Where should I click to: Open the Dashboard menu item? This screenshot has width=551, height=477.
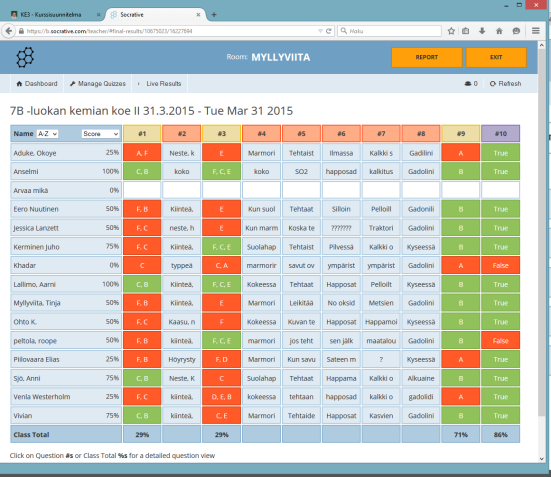pos(37,84)
